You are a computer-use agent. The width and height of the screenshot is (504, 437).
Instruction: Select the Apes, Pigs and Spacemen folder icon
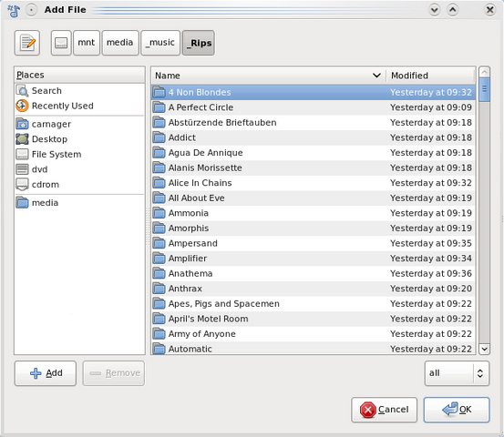click(159, 303)
